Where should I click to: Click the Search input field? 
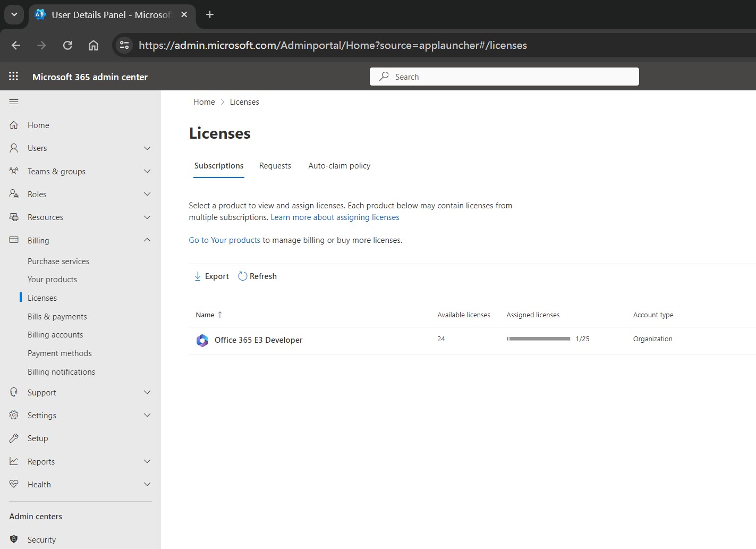click(504, 77)
